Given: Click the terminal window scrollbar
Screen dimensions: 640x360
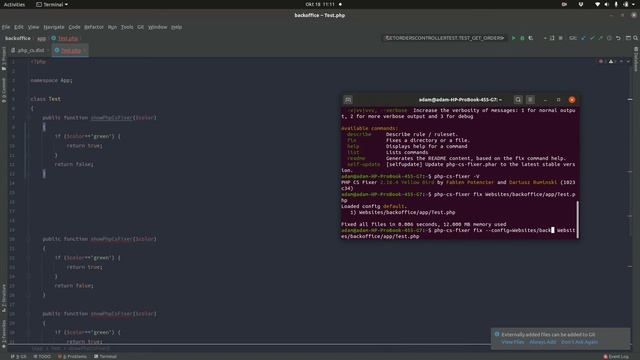Looking at the screenshot, I should tap(577, 219).
